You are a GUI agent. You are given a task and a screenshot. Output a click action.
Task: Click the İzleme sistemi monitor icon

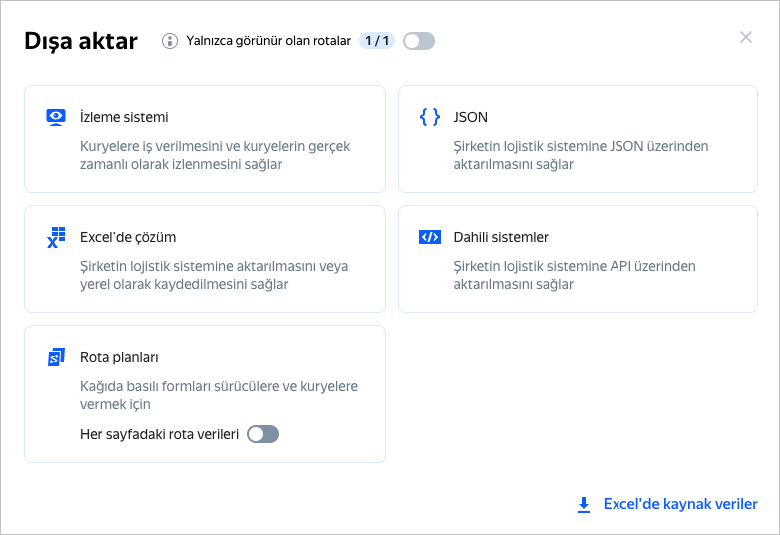coord(56,117)
